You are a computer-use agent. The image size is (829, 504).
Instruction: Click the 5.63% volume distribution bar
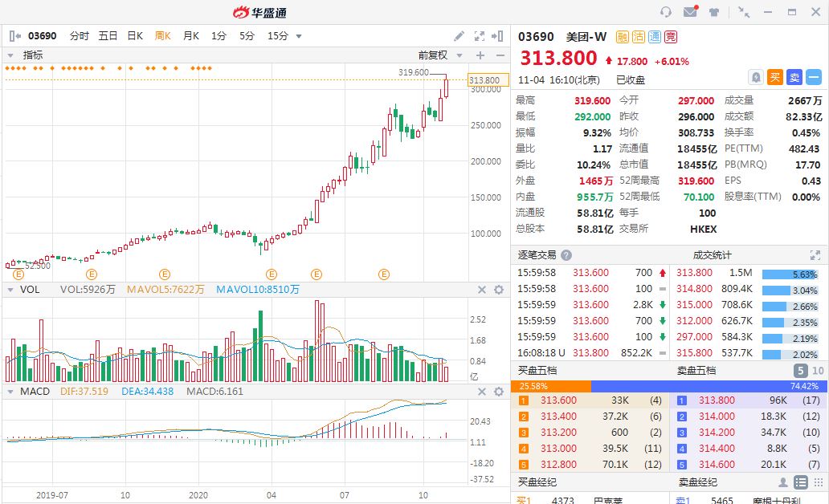pyautogui.click(x=790, y=274)
